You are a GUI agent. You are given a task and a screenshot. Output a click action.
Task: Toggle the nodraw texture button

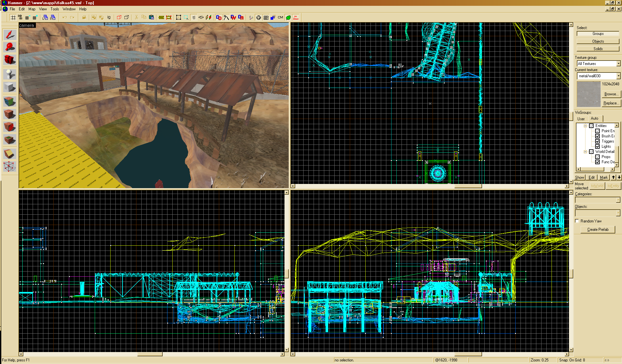(x=296, y=17)
